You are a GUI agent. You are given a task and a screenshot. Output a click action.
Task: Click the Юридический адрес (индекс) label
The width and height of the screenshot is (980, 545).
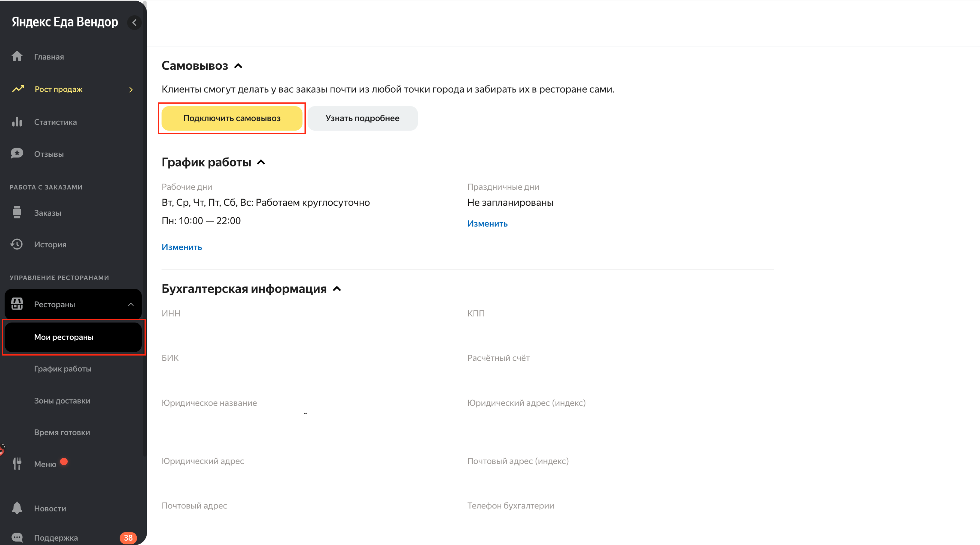[x=526, y=403]
